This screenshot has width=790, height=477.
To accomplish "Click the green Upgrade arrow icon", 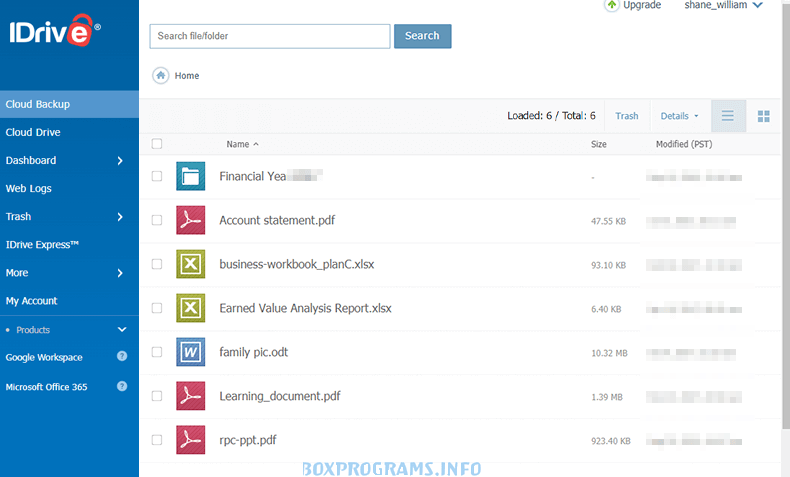I will (x=611, y=5).
